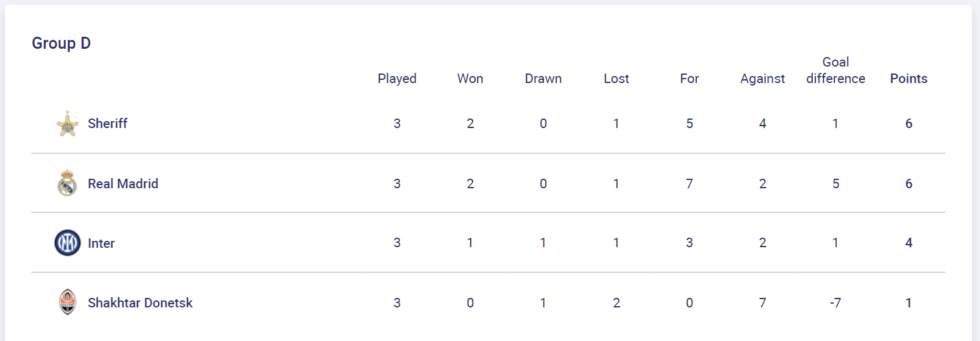980x341 pixels.
Task: Click the Lost column header
Action: (616, 79)
